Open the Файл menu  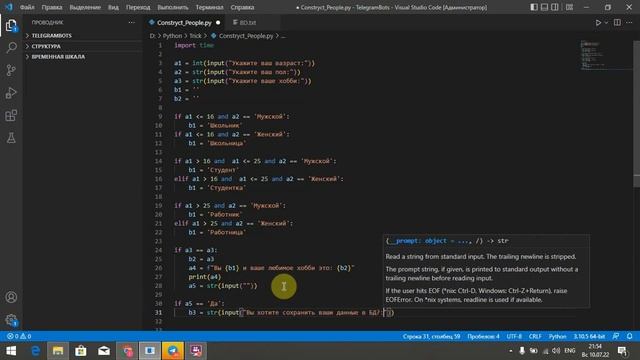pos(27,7)
